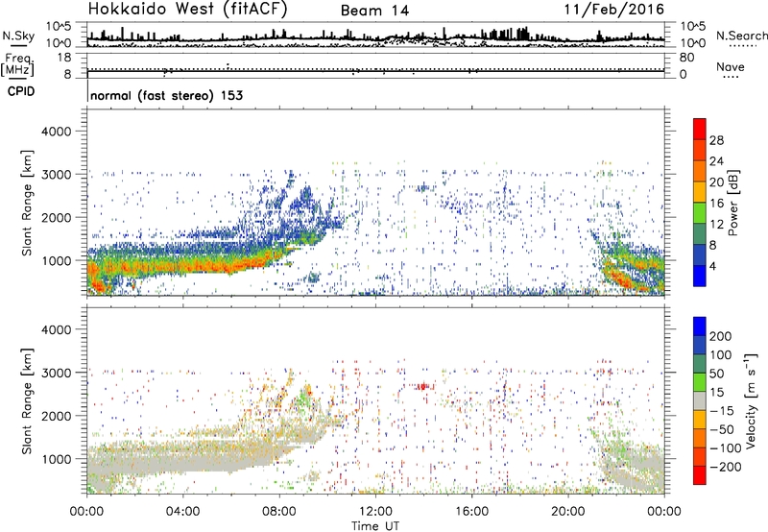Click the "28" power colorbar label
768x532 pixels.
point(716,140)
